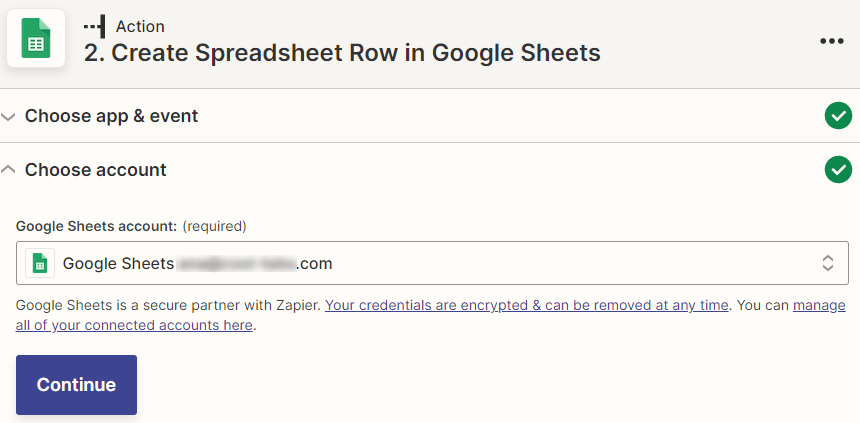The width and height of the screenshot is (860, 423).
Task: Select the Choose account section header
Action: point(95,170)
